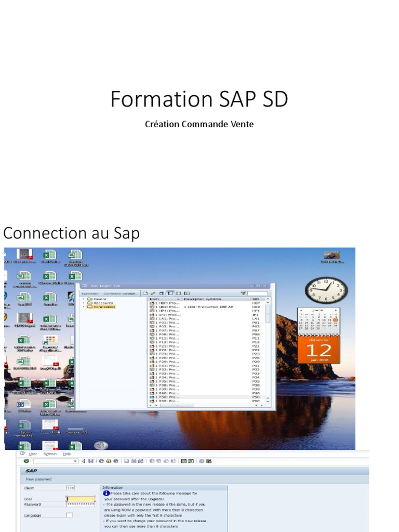This screenshot has height=532, width=399.
Task: Click the desktop icon in top-right corner
Action: (x=332, y=258)
